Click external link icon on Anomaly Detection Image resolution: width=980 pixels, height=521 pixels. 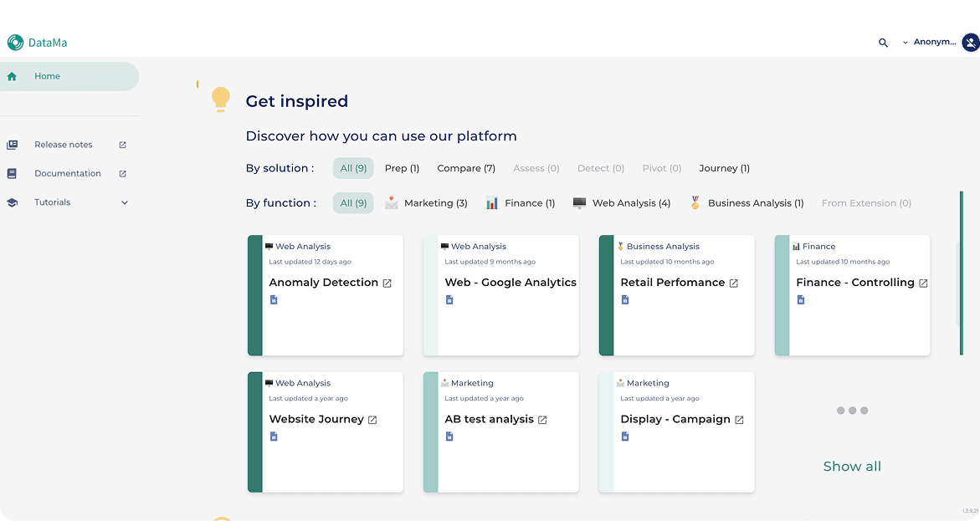click(387, 283)
